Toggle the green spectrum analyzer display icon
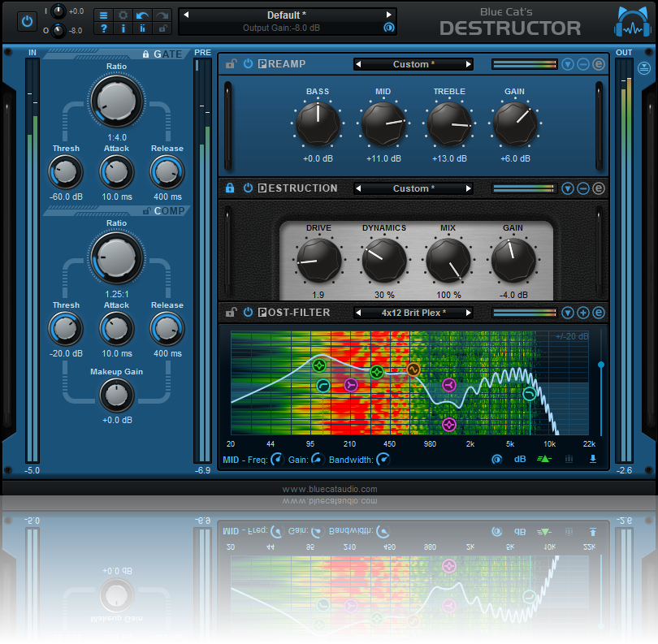Screen dimensions: 658x644 [x=543, y=459]
